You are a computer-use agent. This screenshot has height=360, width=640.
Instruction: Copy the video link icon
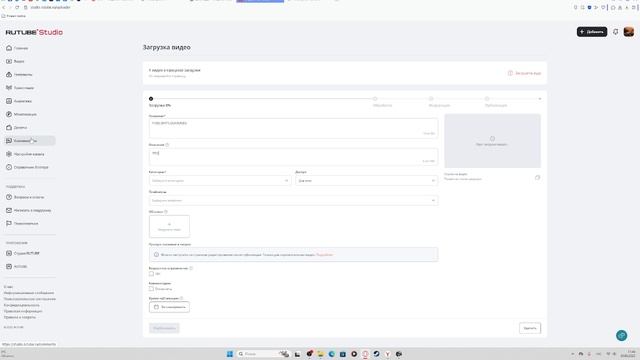click(x=538, y=178)
